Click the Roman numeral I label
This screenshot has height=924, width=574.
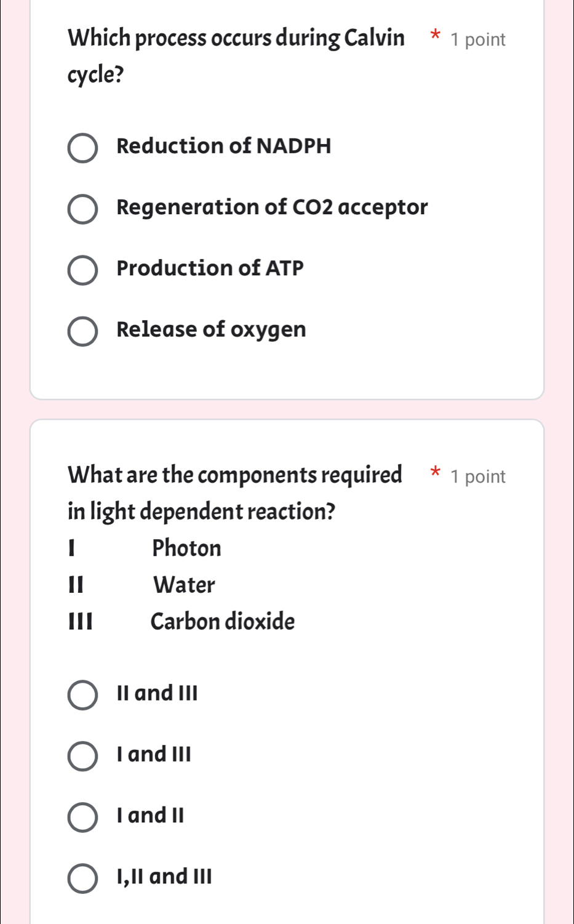point(71,548)
